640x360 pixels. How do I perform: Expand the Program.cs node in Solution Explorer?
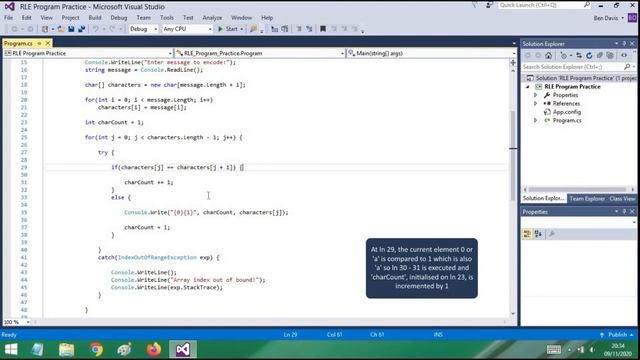pos(536,120)
